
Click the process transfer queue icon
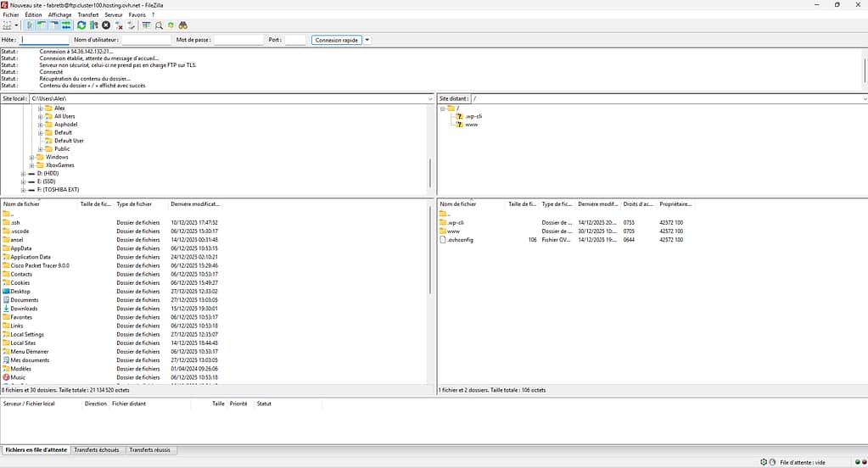pyautogui.click(x=93, y=25)
